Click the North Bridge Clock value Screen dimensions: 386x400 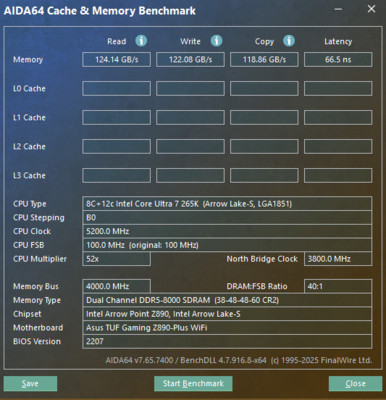338,259
